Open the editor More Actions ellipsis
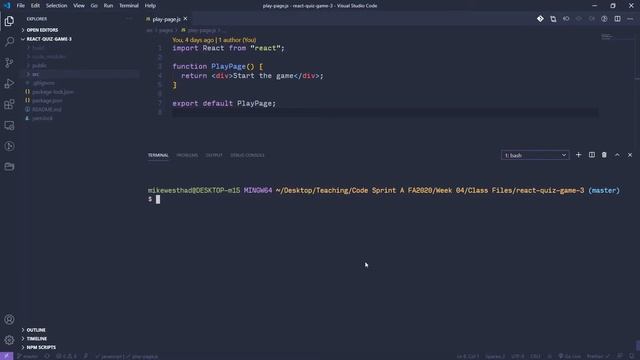 tap(630, 19)
